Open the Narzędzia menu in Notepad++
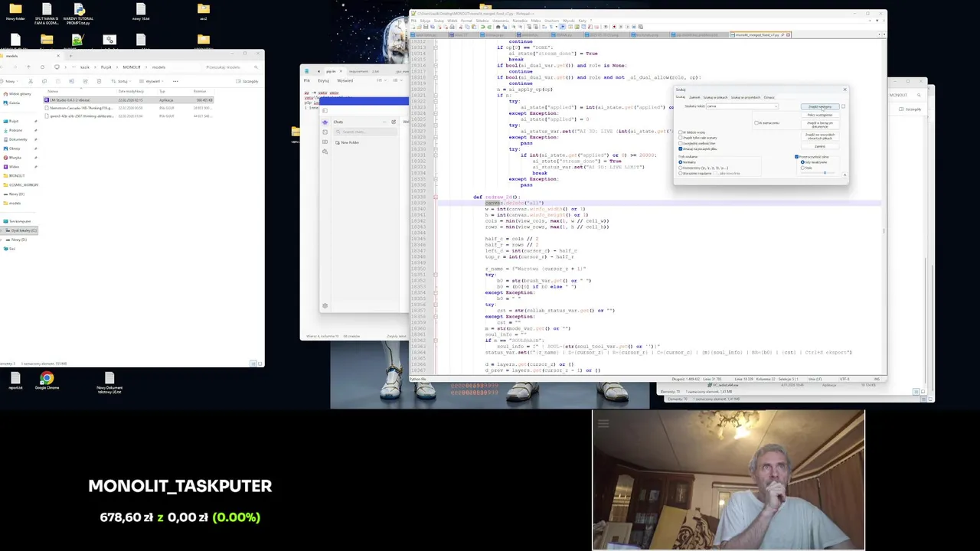Viewport: 980px width, 551px height. click(520, 21)
